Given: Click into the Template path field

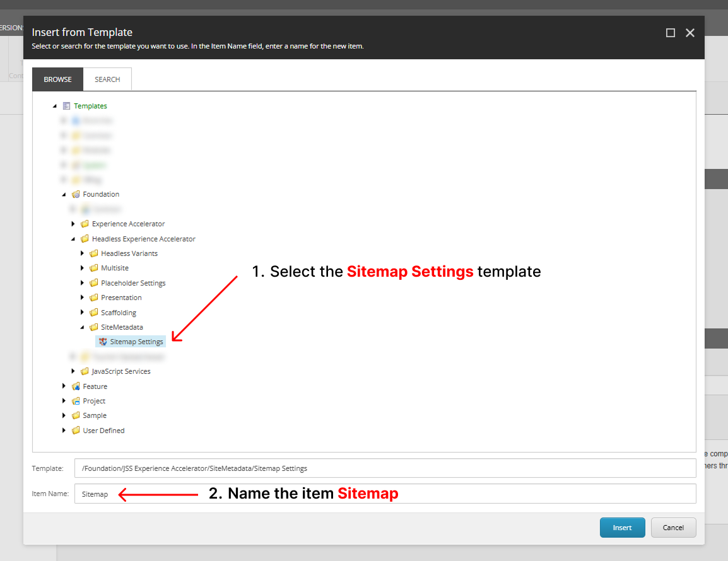Looking at the screenshot, I should click(385, 468).
